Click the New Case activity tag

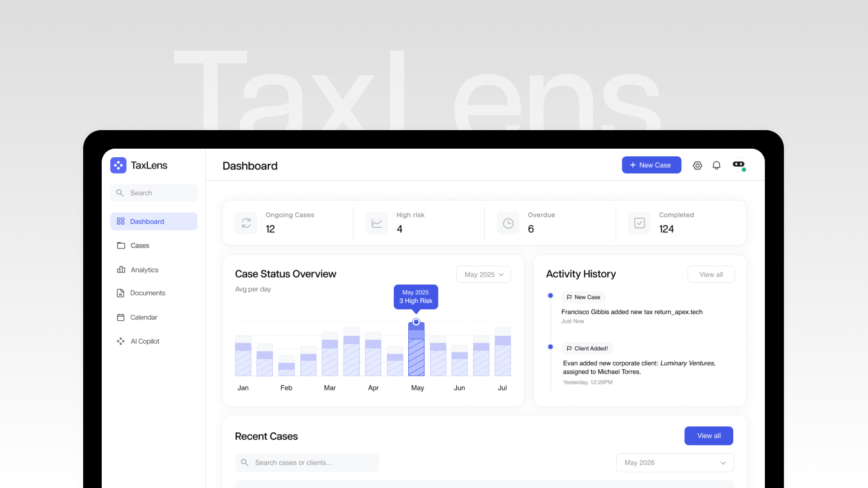coord(583,297)
